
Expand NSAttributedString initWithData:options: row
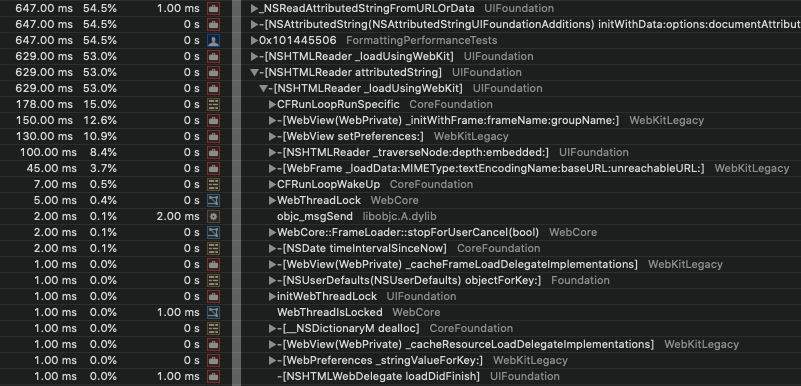(x=254, y=25)
